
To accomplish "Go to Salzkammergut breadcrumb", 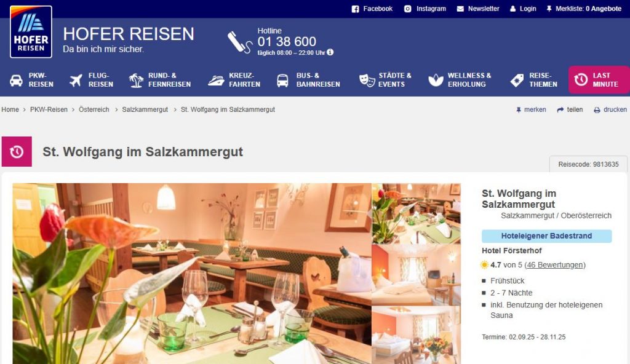I will coord(145,109).
